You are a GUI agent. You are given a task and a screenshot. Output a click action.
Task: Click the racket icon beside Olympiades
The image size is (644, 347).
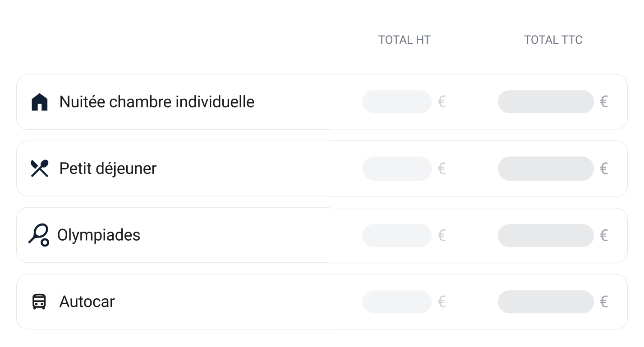click(x=39, y=235)
